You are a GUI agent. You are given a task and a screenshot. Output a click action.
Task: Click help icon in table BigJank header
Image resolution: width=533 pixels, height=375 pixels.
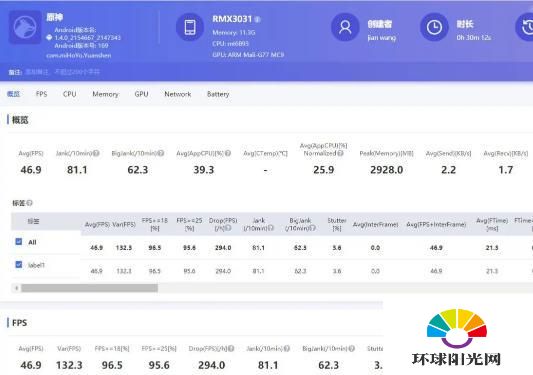click(x=313, y=228)
